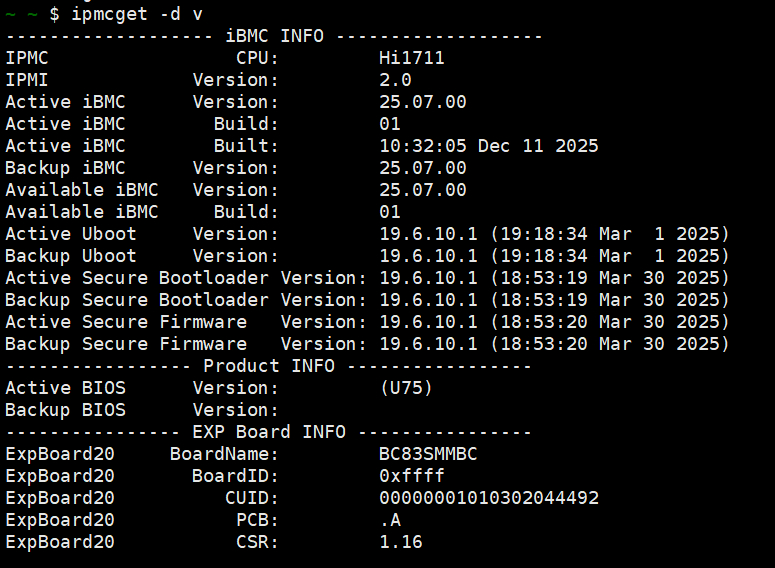
Task: Click the built date 10:32:05 Dec 11 2025
Action: 489,146
